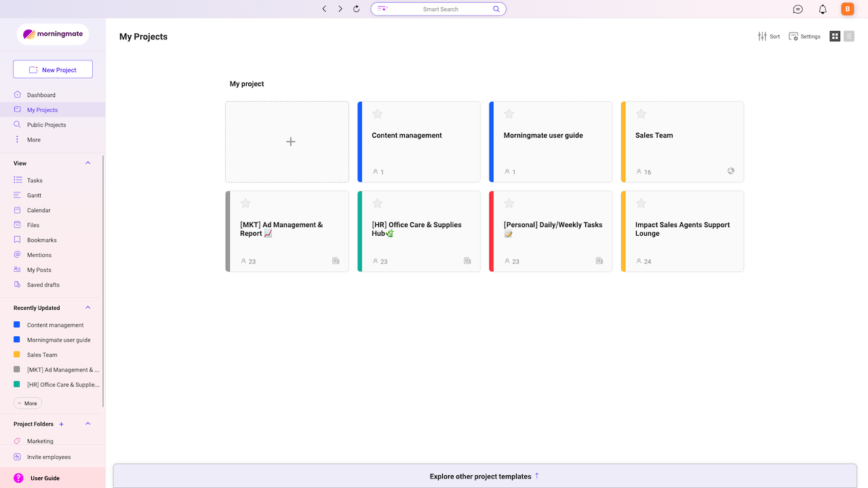The height and width of the screenshot is (488, 868).
Task: Switch to grid view layout icon
Action: click(835, 36)
